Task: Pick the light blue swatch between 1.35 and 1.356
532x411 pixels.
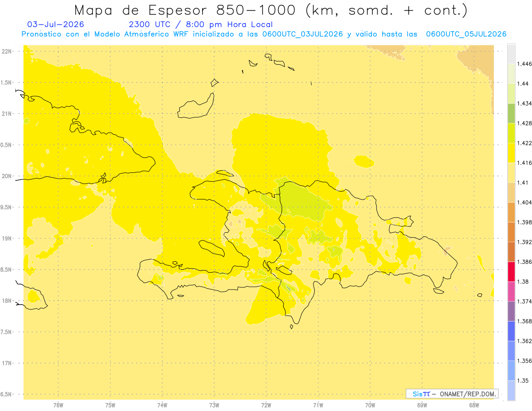Action: coord(511,371)
